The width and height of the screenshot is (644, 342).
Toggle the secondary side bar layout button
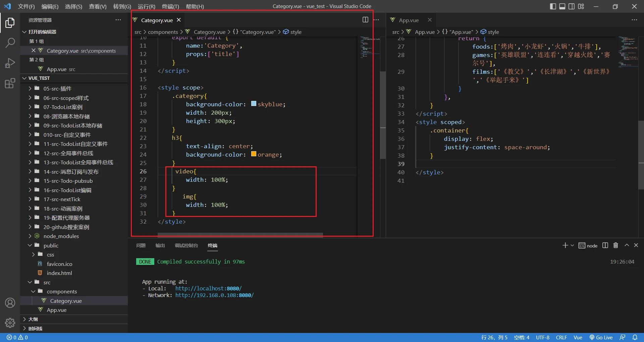pyautogui.click(x=572, y=6)
